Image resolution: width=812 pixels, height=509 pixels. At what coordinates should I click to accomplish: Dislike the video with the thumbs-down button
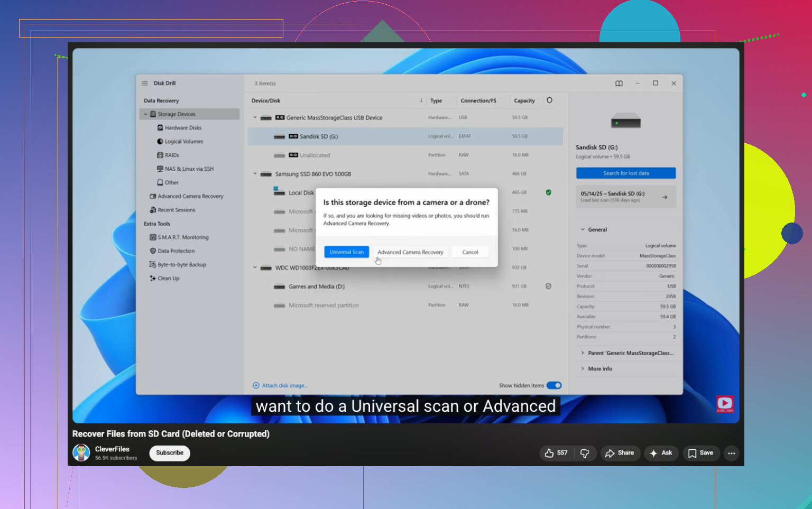(585, 453)
